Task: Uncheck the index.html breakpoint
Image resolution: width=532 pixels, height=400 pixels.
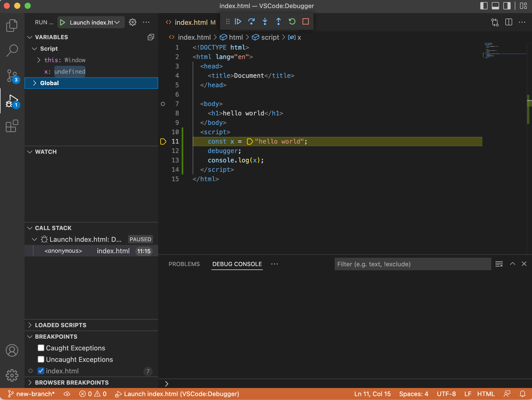Action: click(41, 371)
